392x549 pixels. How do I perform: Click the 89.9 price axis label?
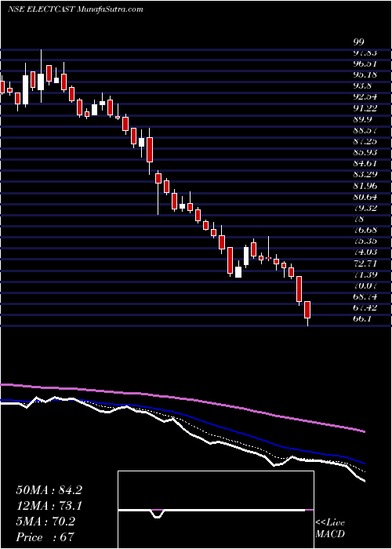pyautogui.click(x=362, y=119)
